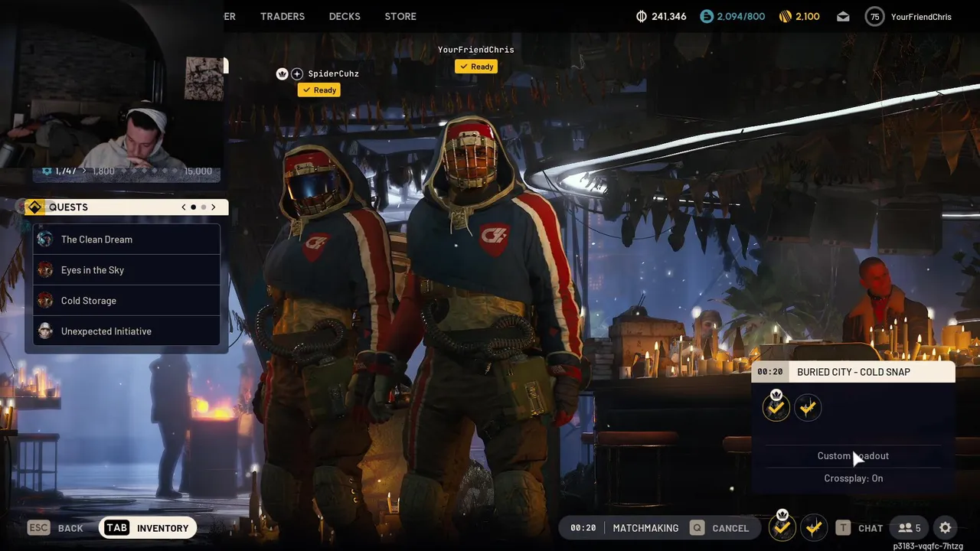Click the T key chat icon

coord(843,528)
